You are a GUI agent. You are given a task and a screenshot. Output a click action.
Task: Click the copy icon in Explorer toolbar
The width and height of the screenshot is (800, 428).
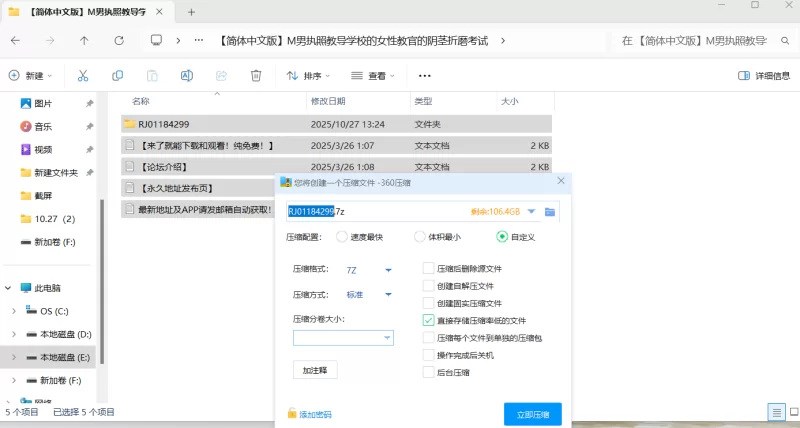118,76
